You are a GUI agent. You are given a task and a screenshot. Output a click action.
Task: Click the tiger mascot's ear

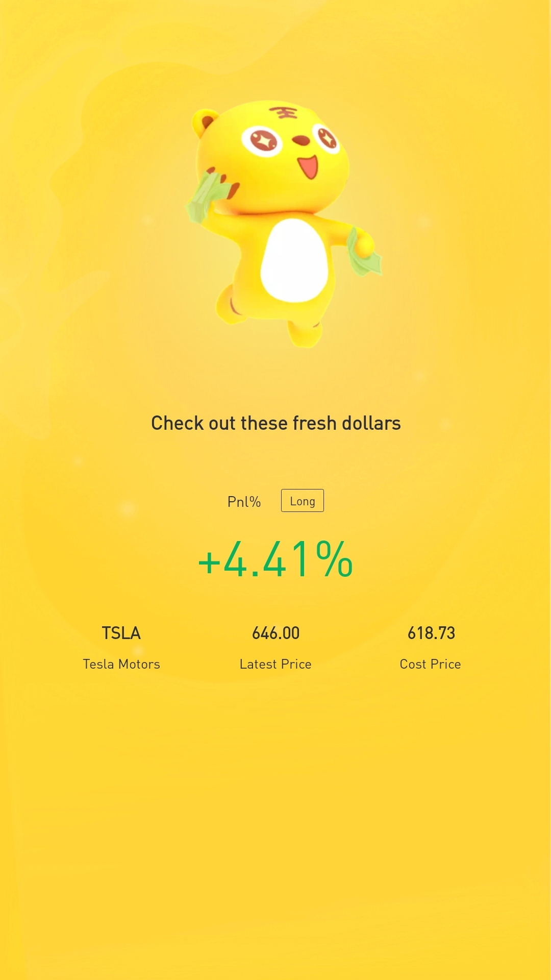(204, 123)
